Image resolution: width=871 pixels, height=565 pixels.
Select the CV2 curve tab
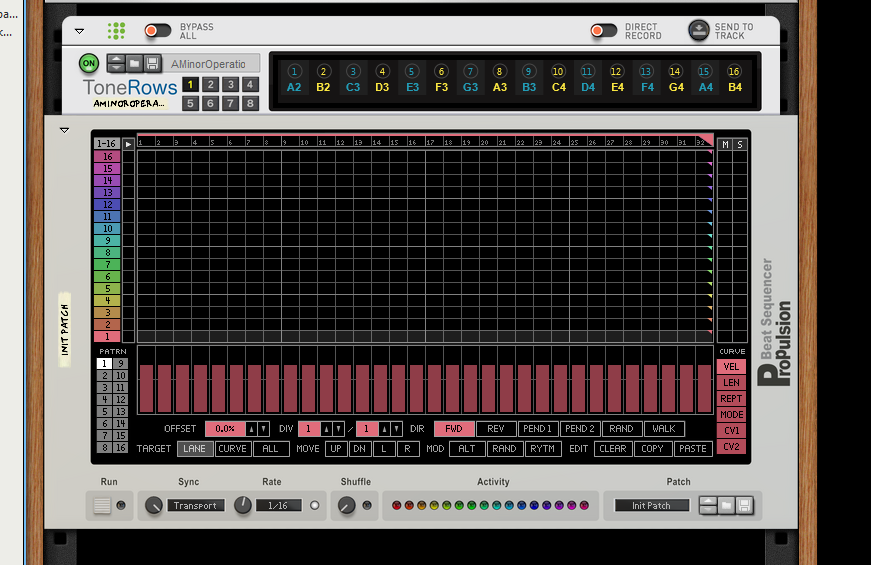click(731, 447)
